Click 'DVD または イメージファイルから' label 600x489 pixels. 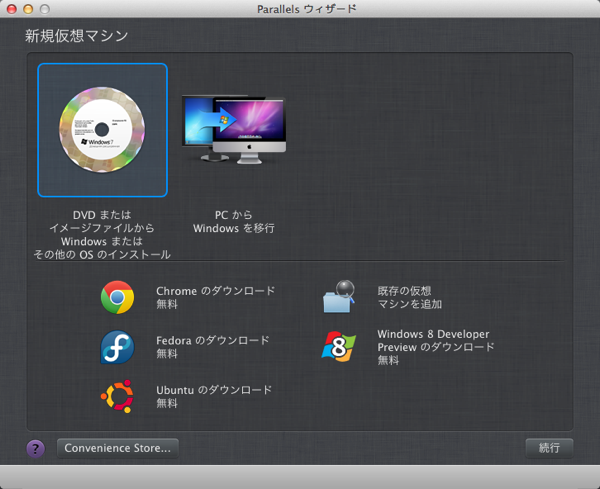[x=102, y=222]
